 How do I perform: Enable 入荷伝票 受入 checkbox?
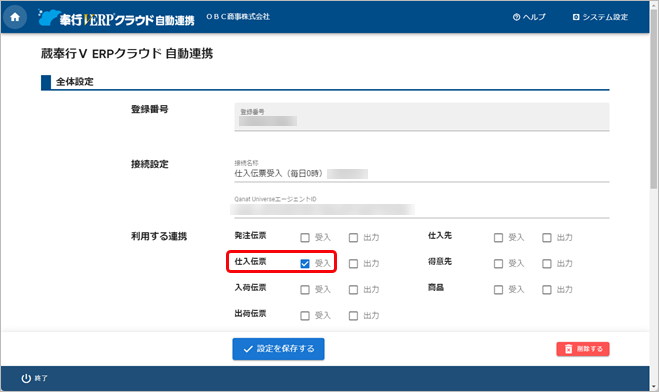point(305,290)
